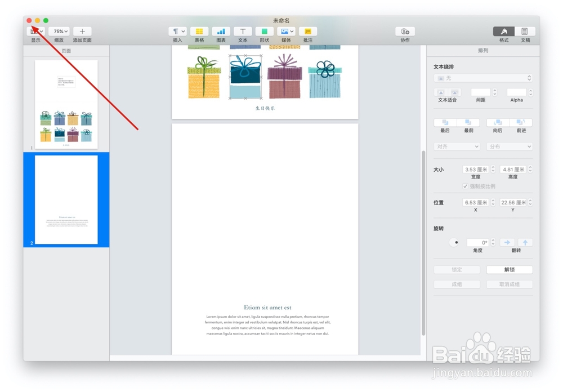Screen dimensions: 563x392
Task: Open the 文本绕排 wrap dropdown showing 无
Action: 483,78
